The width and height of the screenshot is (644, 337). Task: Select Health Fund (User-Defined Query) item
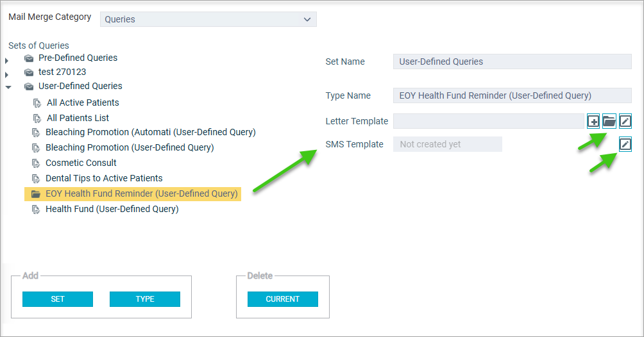click(112, 209)
